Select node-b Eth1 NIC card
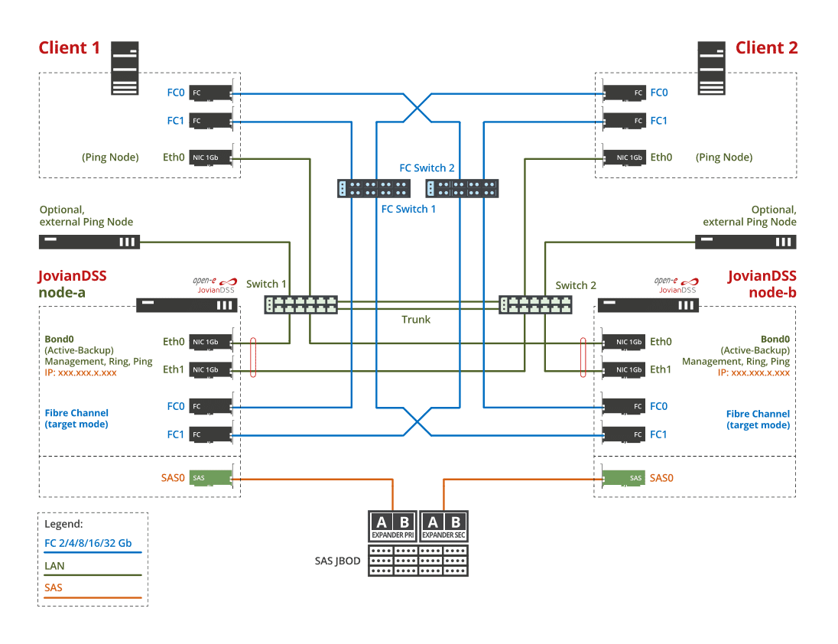Screen dimensions: 838x644 (x=624, y=370)
